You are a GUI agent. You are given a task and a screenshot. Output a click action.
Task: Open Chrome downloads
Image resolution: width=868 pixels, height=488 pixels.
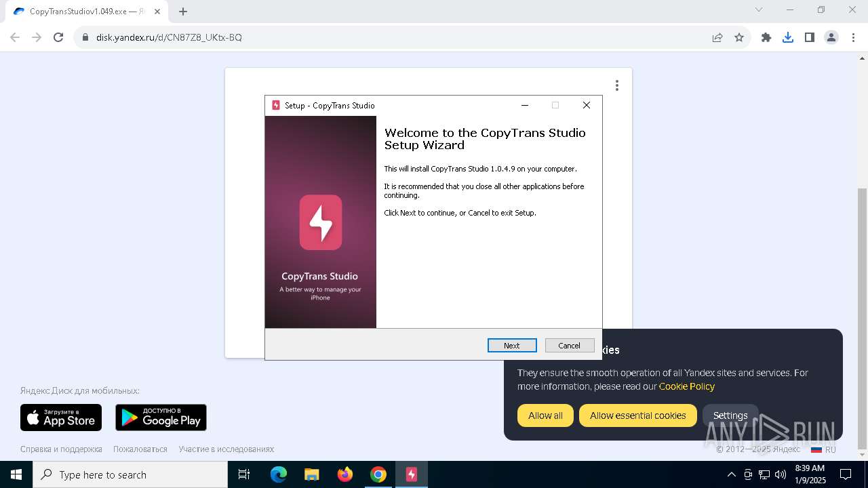point(788,37)
